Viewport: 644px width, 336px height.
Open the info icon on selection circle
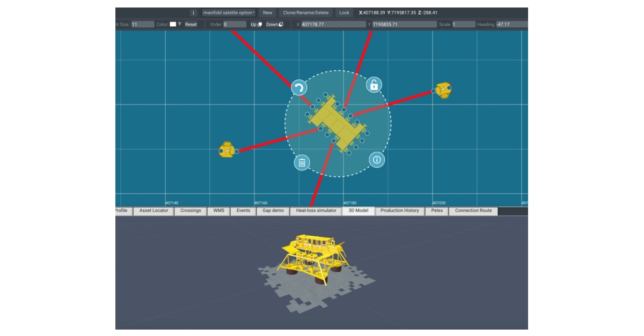(x=377, y=160)
